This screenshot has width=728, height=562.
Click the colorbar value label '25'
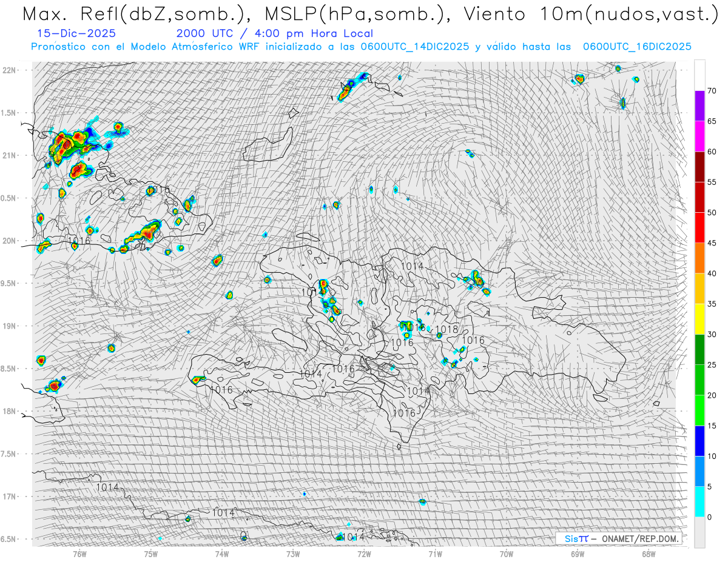(x=712, y=365)
